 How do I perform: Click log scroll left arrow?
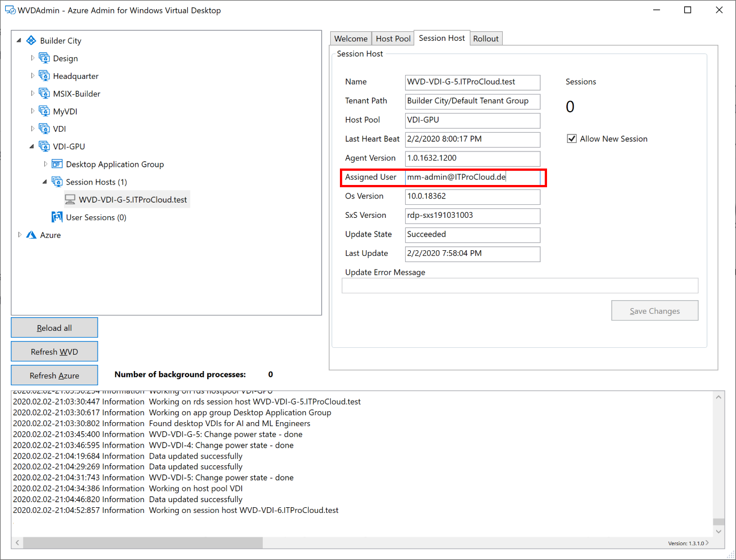18,543
